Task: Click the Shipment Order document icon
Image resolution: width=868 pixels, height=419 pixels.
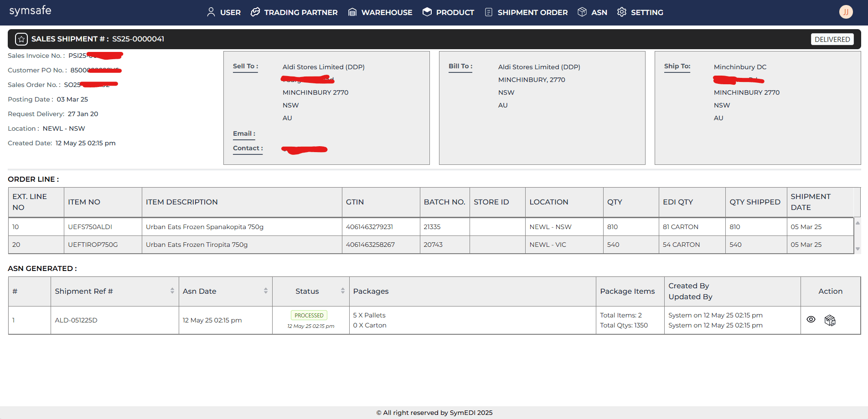Action: coord(489,12)
